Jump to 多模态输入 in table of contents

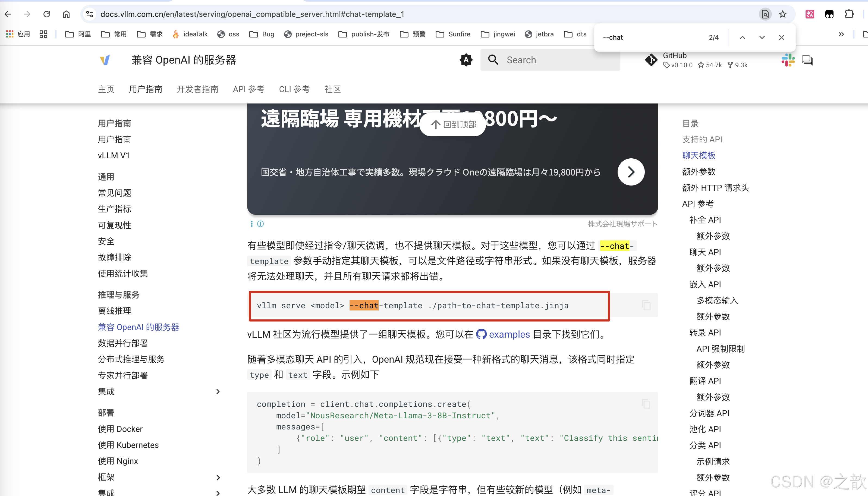(x=717, y=300)
